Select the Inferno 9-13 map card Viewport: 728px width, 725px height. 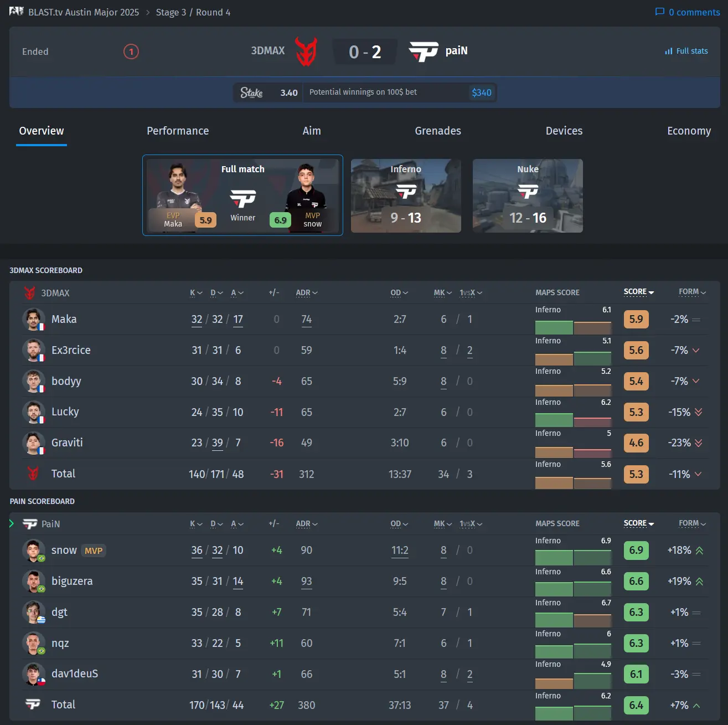406,196
